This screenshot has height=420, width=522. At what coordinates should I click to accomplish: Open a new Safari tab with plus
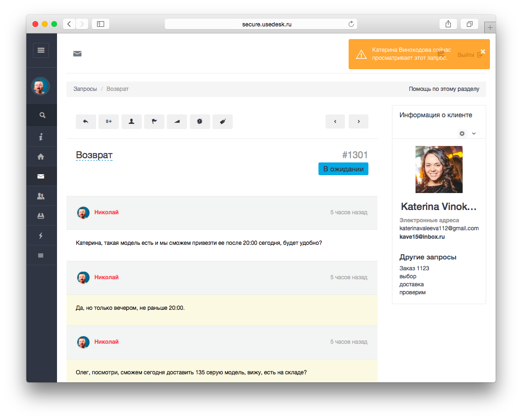click(490, 28)
